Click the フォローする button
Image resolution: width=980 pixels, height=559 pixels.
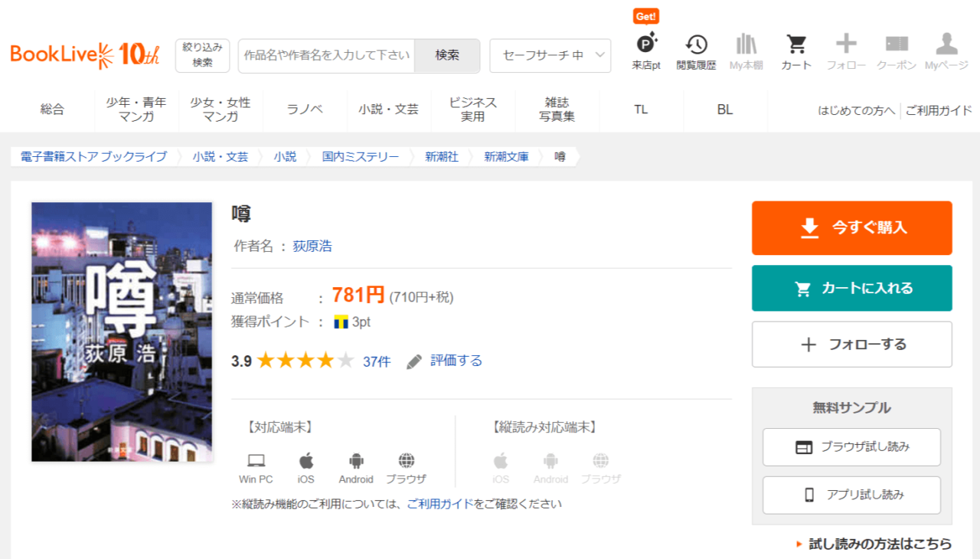point(851,345)
